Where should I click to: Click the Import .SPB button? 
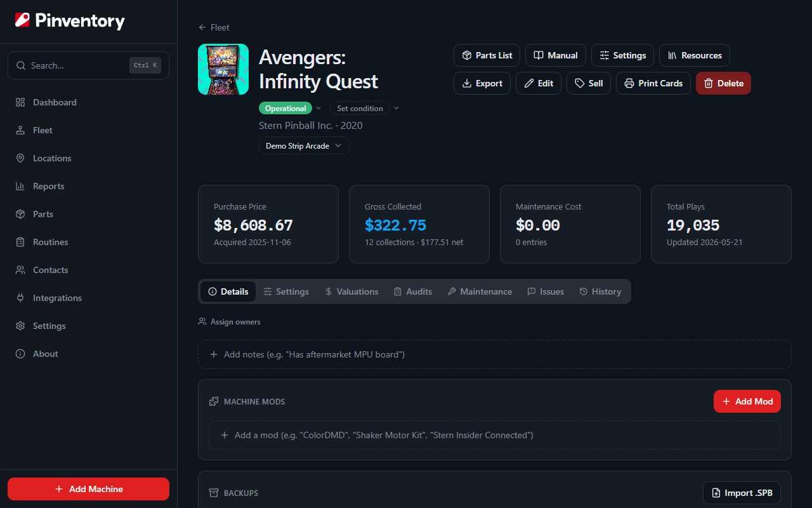pyautogui.click(x=742, y=493)
